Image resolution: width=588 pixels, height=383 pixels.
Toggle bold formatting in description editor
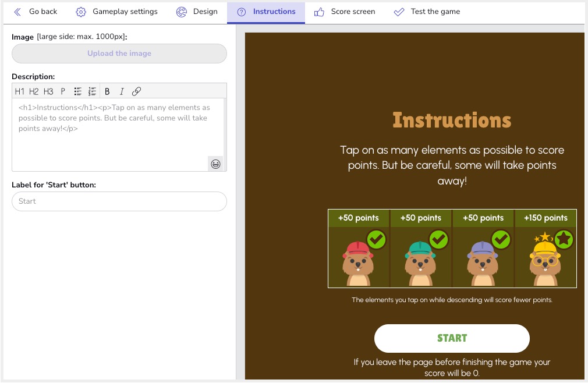[x=107, y=91]
